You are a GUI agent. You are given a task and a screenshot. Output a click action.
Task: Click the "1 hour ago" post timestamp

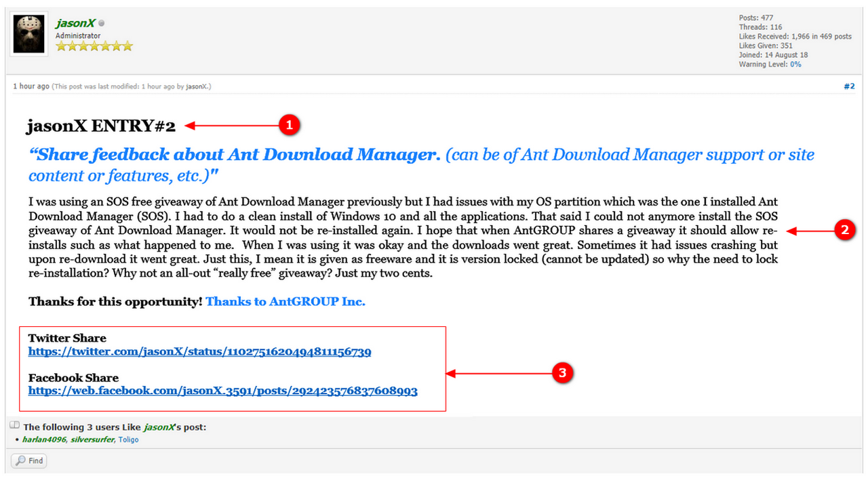click(31, 86)
